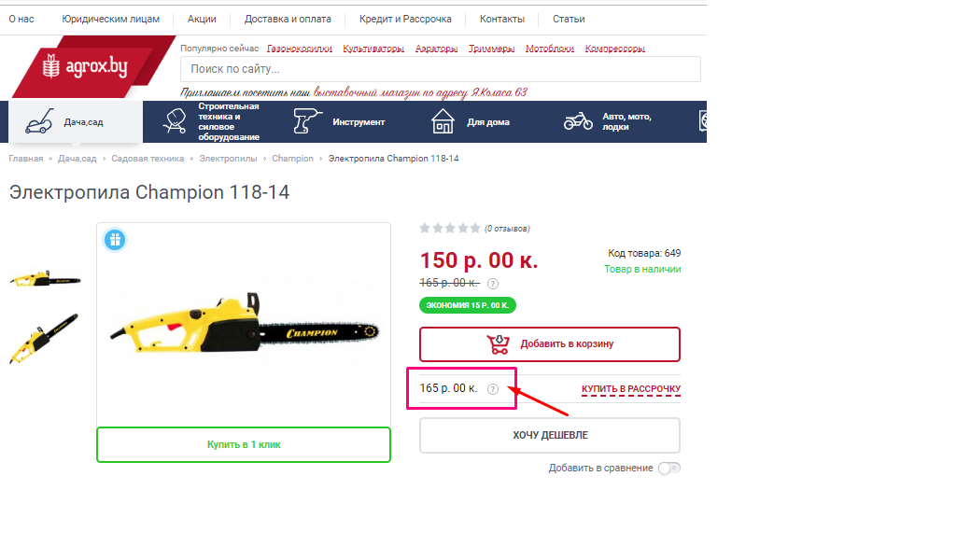Click the help icon in the highlighted 165 р. box

click(x=493, y=388)
